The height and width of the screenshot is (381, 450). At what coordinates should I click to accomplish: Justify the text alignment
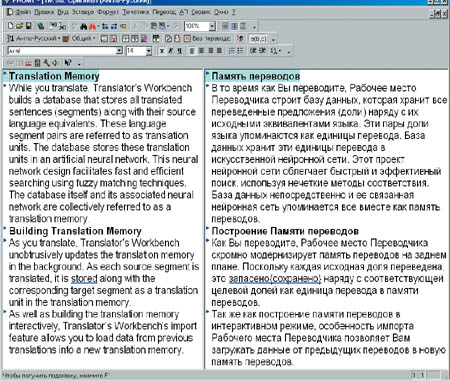tap(219, 51)
